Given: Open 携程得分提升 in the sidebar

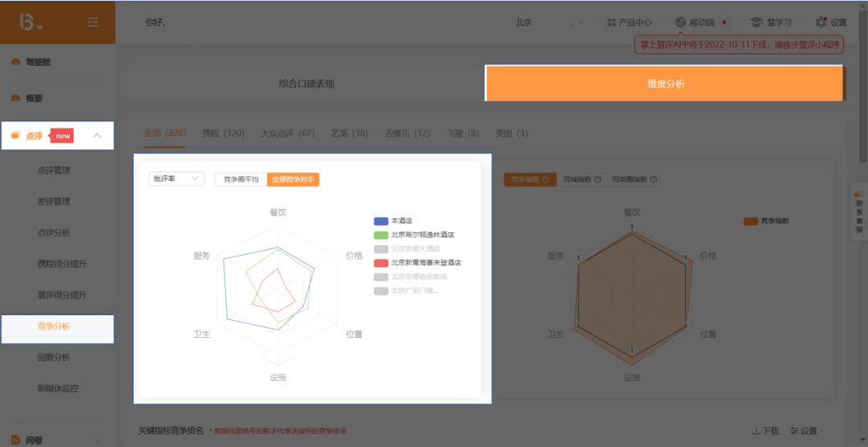Looking at the screenshot, I should click(x=61, y=265).
